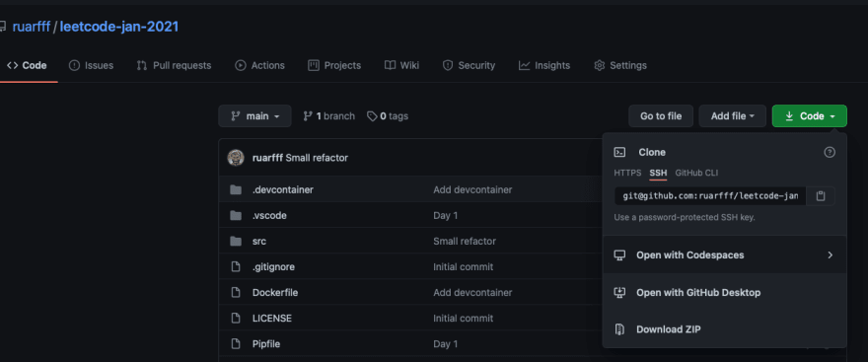This screenshot has width=868, height=362.
Task: Click the Dockerfile file icon
Action: (x=236, y=293)
